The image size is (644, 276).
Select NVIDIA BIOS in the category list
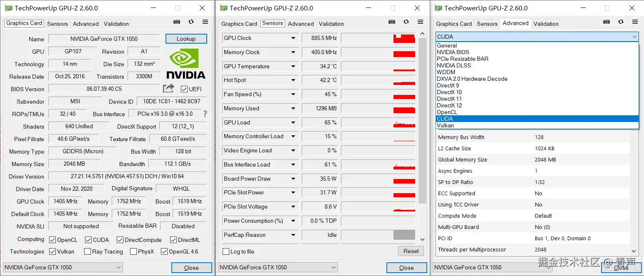pos(537,52)
